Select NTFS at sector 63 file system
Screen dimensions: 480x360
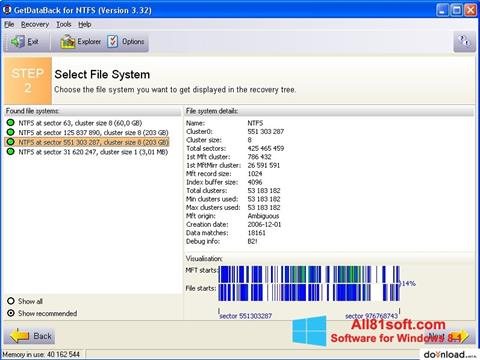[x=80, y=123]
